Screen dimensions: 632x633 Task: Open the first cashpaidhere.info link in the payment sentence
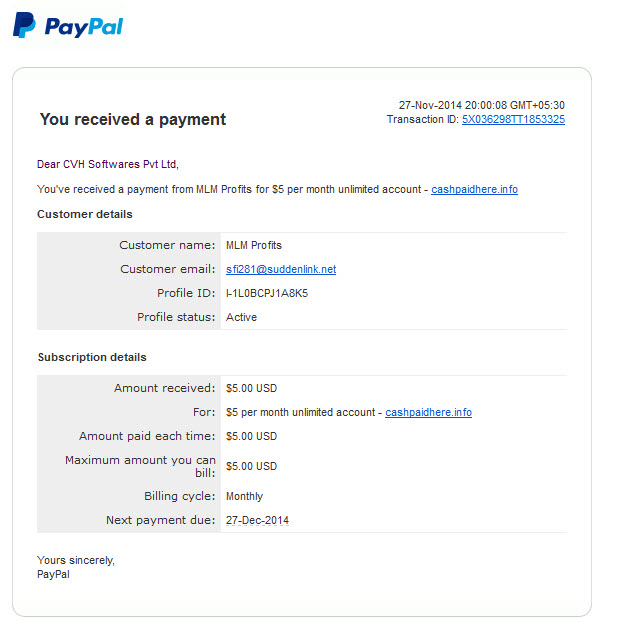(474, 189)
